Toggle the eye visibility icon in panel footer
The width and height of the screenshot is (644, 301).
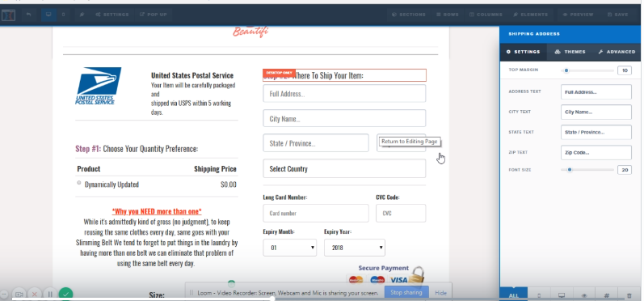pos(584,295)
